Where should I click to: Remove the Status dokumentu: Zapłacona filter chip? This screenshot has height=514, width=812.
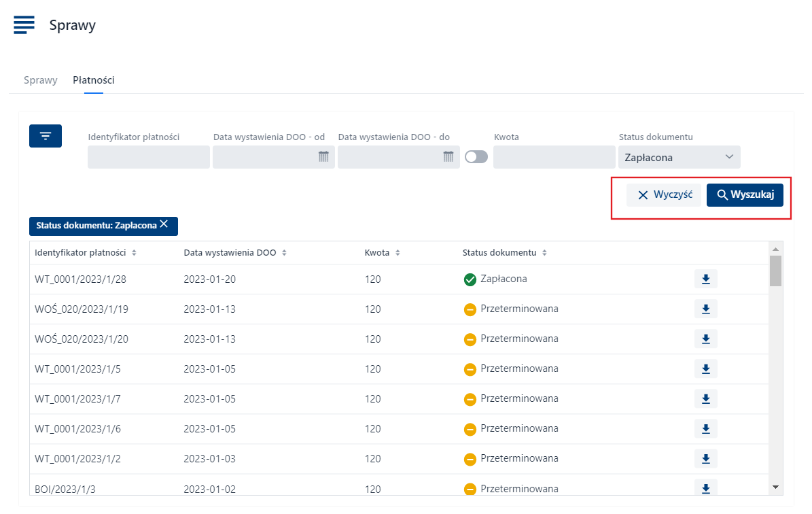164,225
